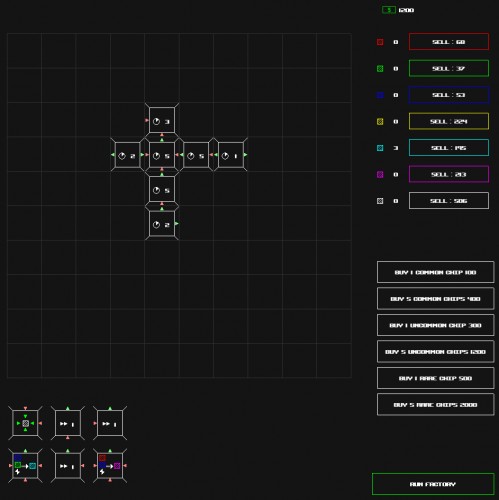Viewport: 499px width, 500px height.
Task: Click the yellow resource count of 0
Action: click(x=396, y=121)
